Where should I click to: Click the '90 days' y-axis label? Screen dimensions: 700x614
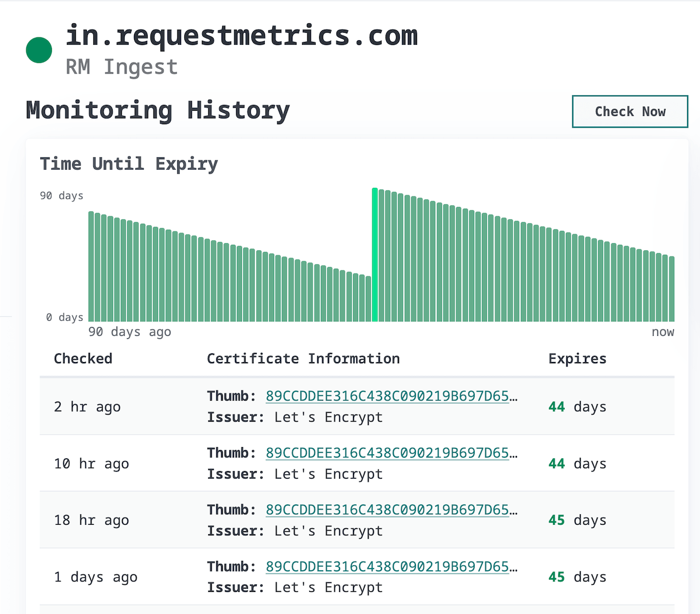[x=61, y=196]
